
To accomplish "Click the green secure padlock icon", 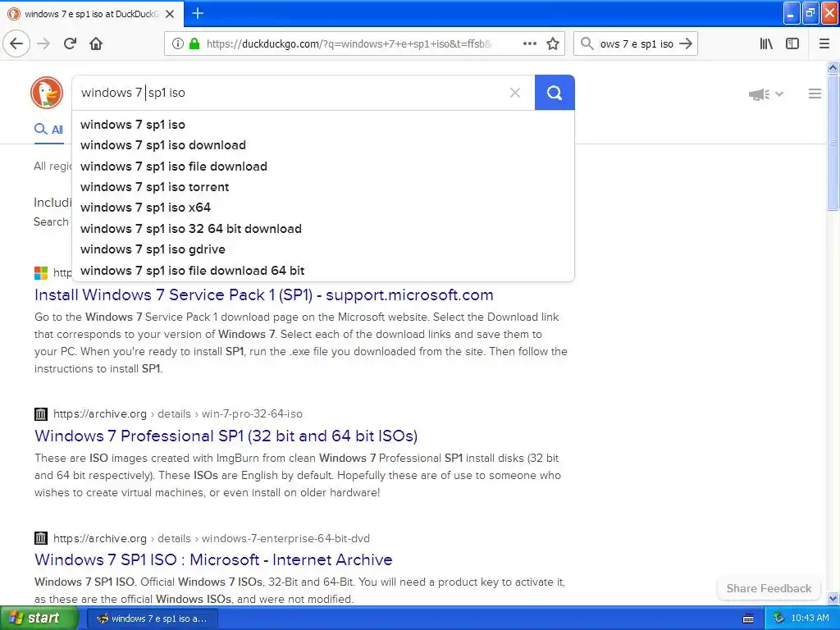I will [x=194, y=43].
